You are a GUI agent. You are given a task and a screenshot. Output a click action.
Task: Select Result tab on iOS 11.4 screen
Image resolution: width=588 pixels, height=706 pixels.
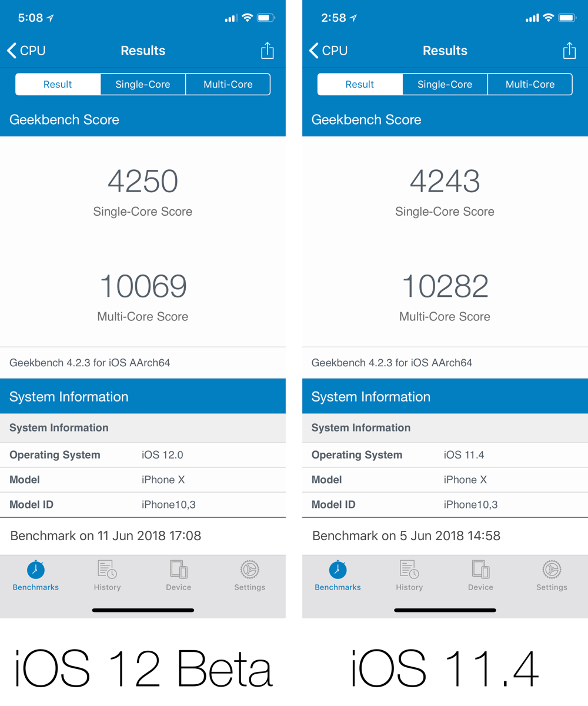point(360,84)
